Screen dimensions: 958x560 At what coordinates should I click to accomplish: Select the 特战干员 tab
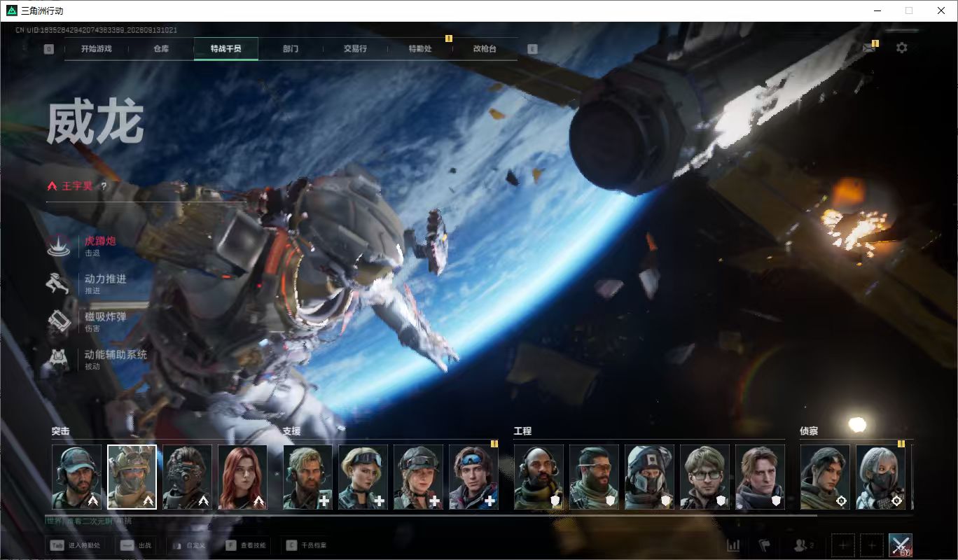point(226,49)
